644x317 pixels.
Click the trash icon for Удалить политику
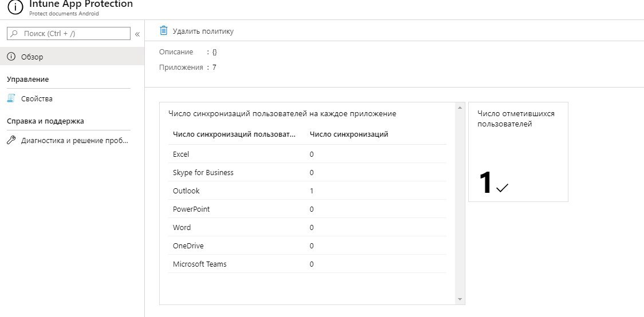point(164,31)
